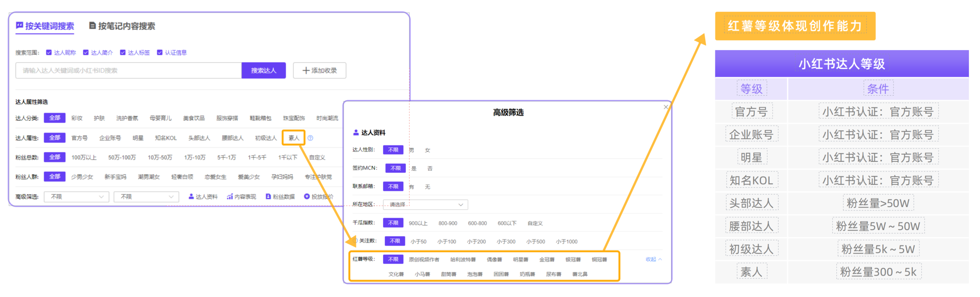Select 知名KOL in 达人属性
Viewport: 980px width, 297px height.
pos(166,138)
